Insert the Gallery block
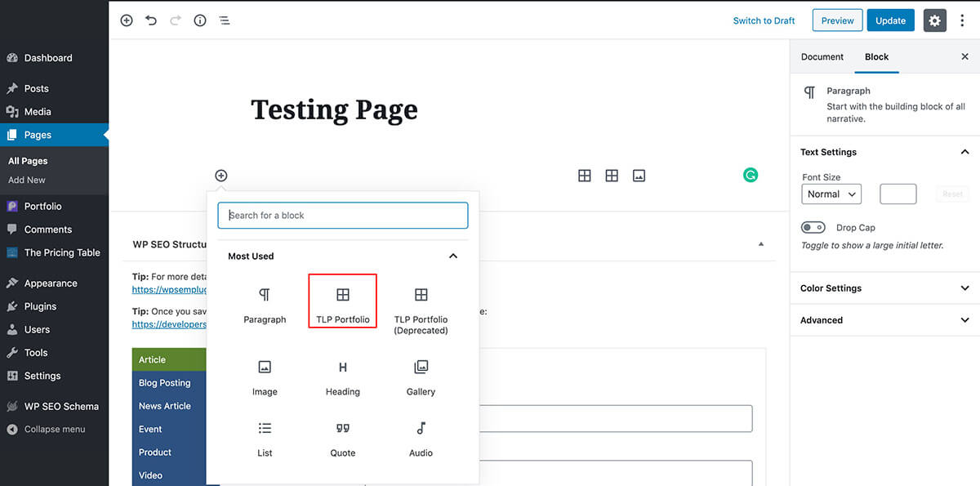 click(421, 378)
